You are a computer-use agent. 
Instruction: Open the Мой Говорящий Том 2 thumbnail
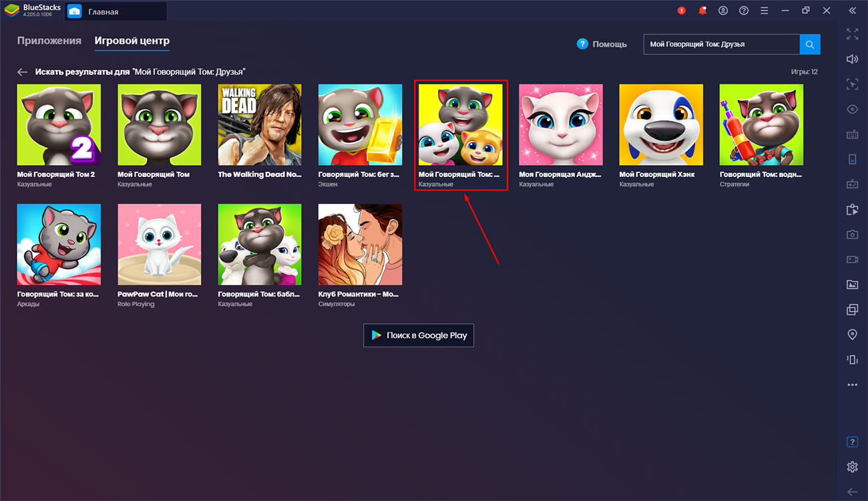59,124
